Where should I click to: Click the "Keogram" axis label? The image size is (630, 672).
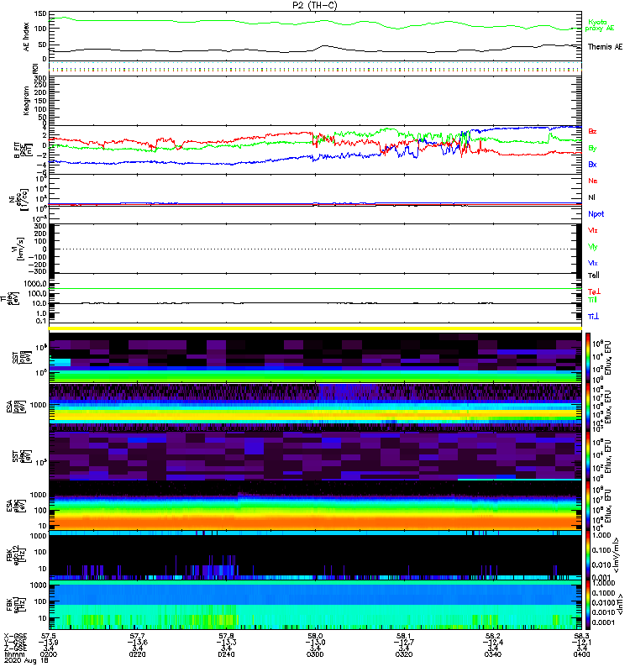coord(27,101)
